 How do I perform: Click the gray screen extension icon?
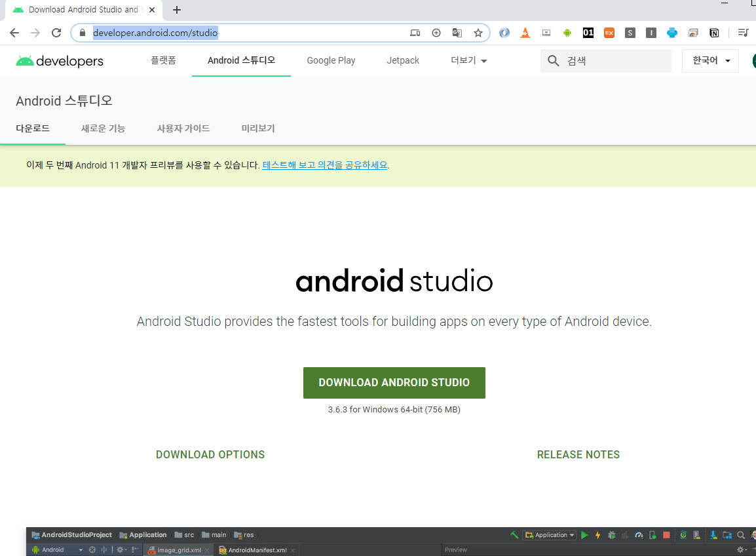coord(546,33)
